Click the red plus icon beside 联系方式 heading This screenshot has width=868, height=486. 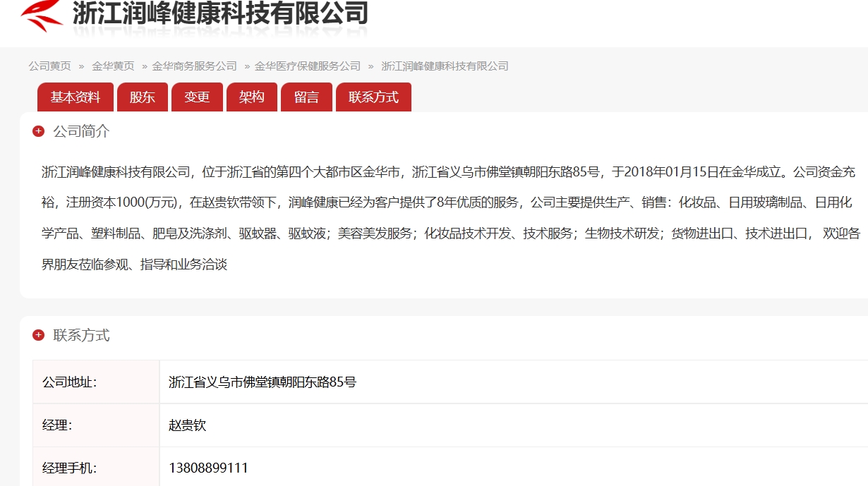click(39, 335)
